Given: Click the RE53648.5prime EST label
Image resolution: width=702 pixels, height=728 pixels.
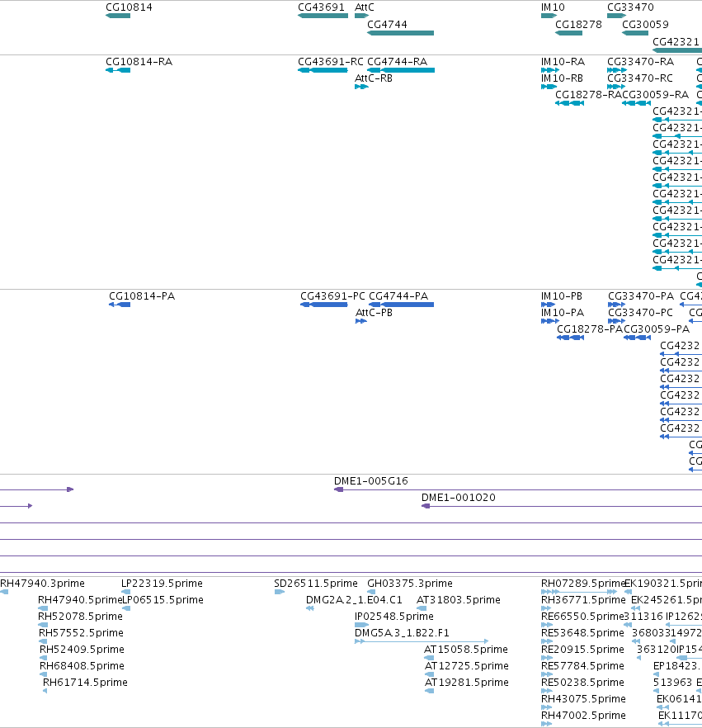Looking at the screenshot, I should point(582,633).
